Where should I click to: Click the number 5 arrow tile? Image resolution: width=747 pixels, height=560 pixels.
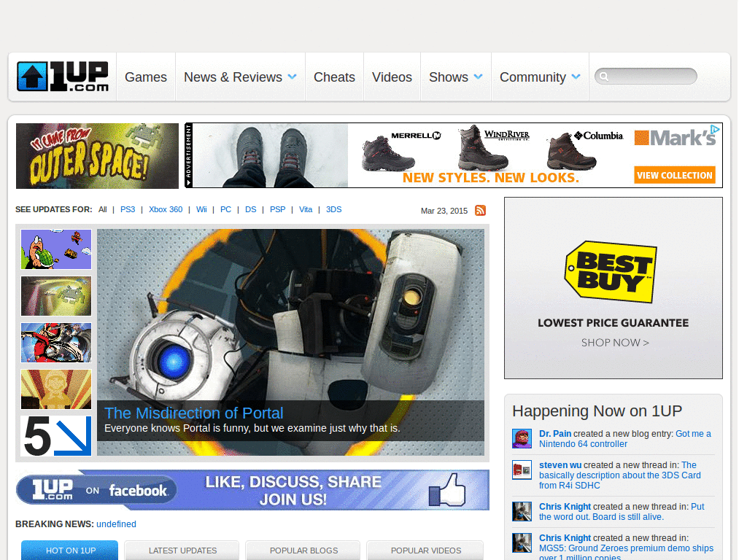click(56, 436)
